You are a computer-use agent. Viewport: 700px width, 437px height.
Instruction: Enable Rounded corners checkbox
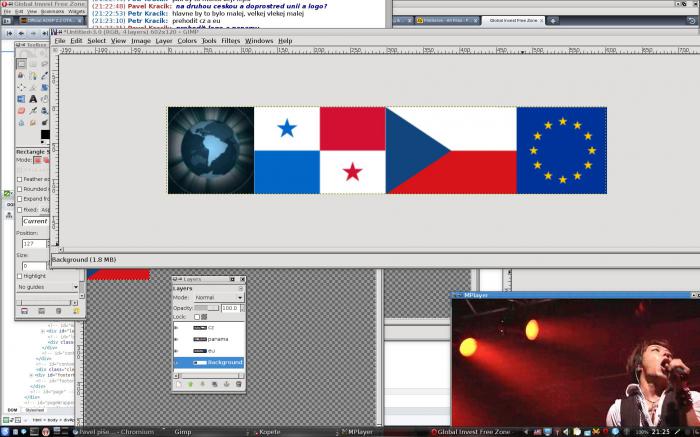20,189
